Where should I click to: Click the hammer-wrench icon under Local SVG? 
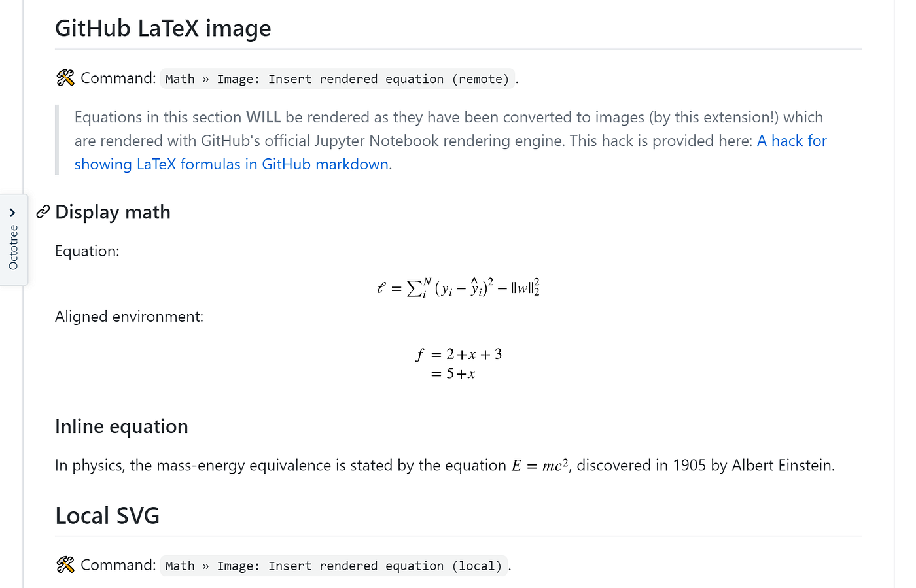(x=65, y=564)
